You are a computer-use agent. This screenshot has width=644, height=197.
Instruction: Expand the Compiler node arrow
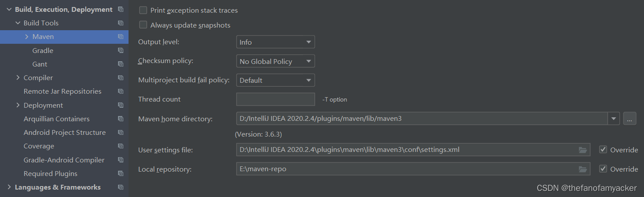pyautogui.click(x=18, y=77)
